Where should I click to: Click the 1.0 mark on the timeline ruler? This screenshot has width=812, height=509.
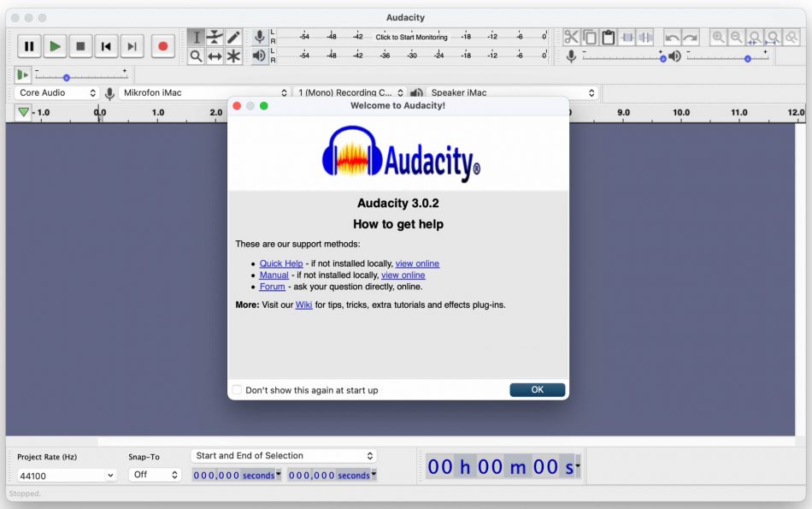pos(158,112)
